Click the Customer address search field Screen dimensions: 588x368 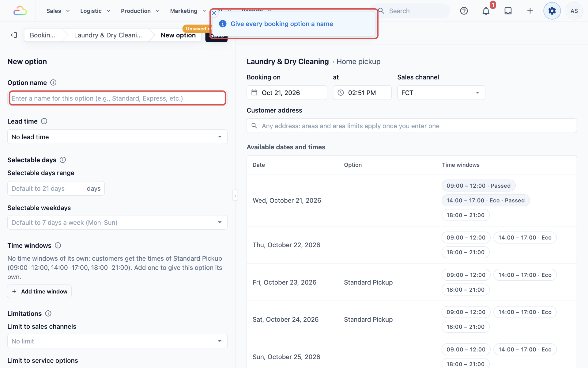click(412, 126)
